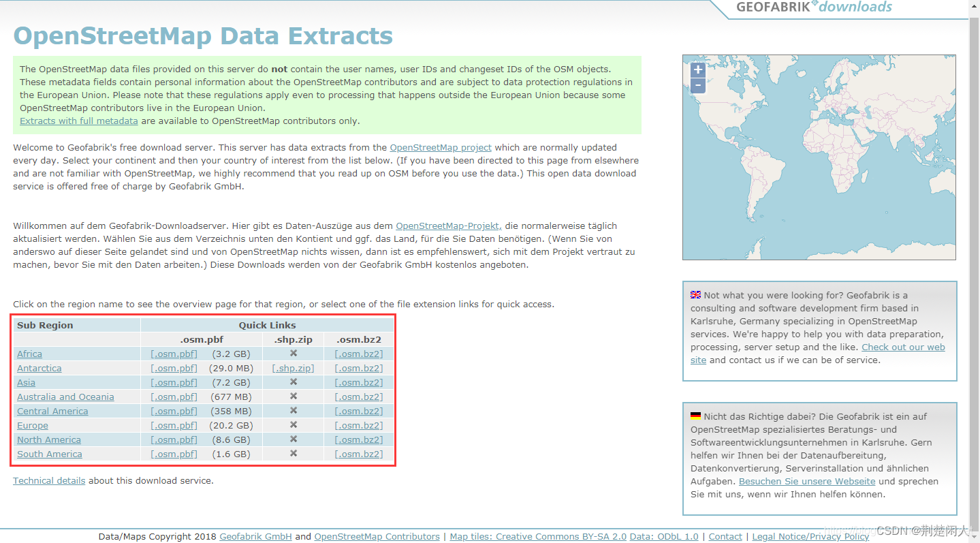
Task: Open the South America region page
Action: (x=50, y=454)
